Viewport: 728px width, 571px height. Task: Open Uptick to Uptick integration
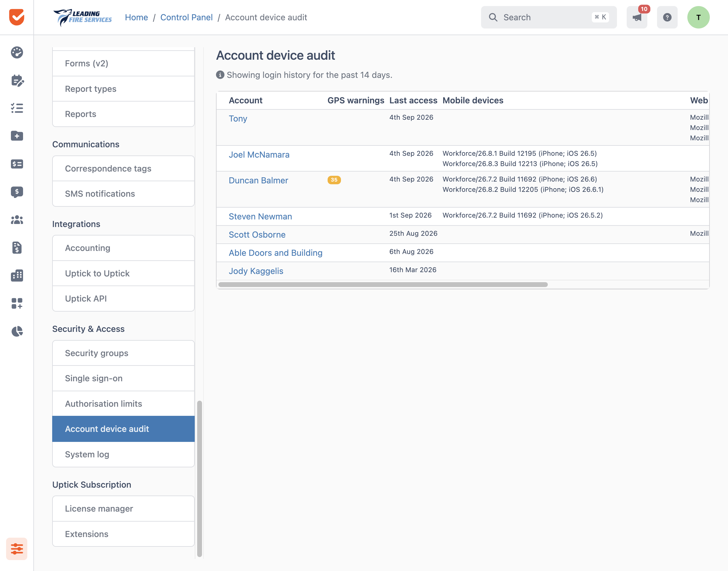click(123, 273)
